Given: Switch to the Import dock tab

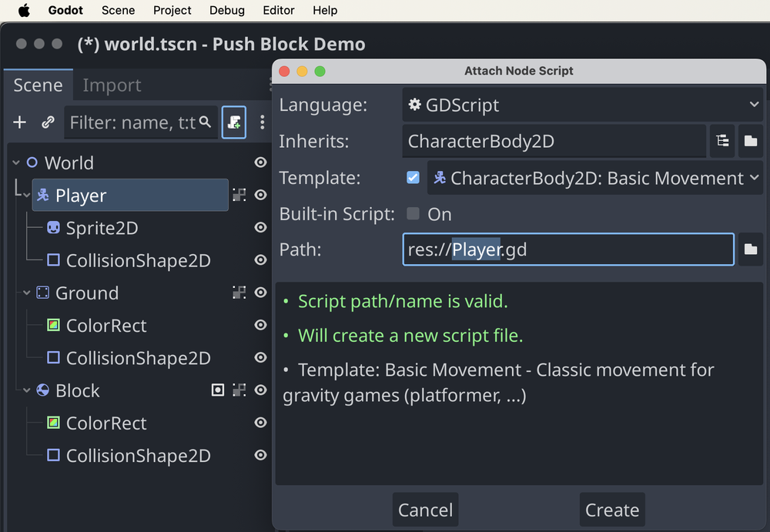Looking at the screenshot, I should tap(112, 85).
